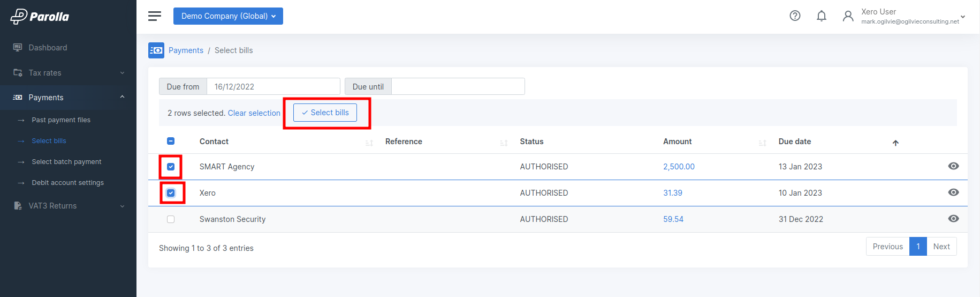Open Past payment files
Viewport: 980px width, 297px height.
61,120
